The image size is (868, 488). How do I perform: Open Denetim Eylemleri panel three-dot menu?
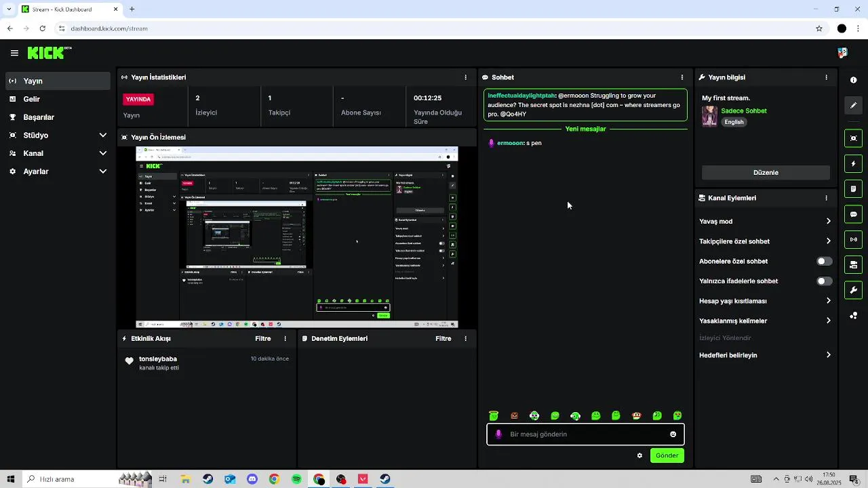pos(465,338)
